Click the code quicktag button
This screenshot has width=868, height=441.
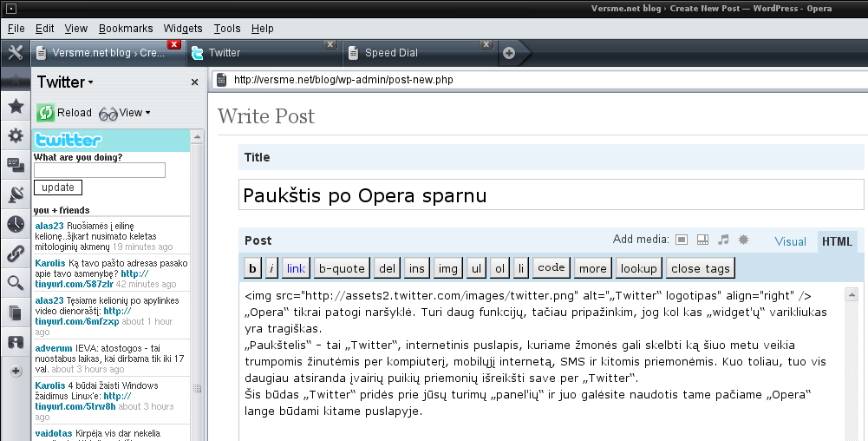tap(551, 267)
